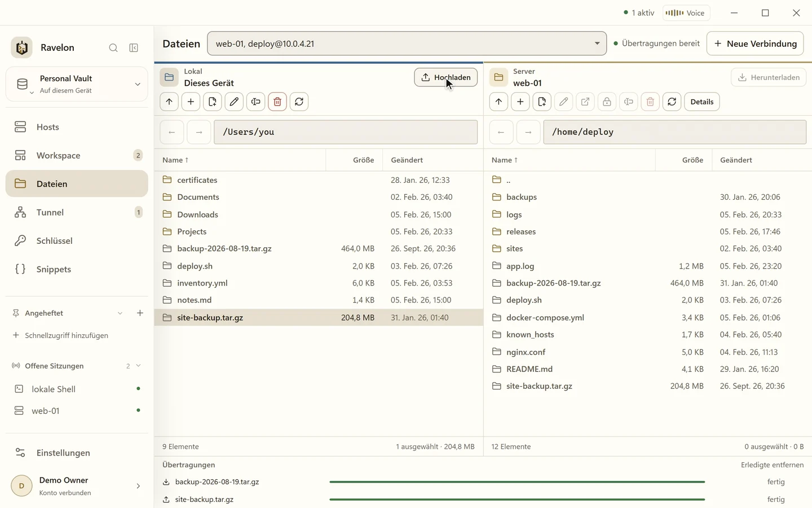
Task: Open the Tunnel section
Action: click(77, 212)
